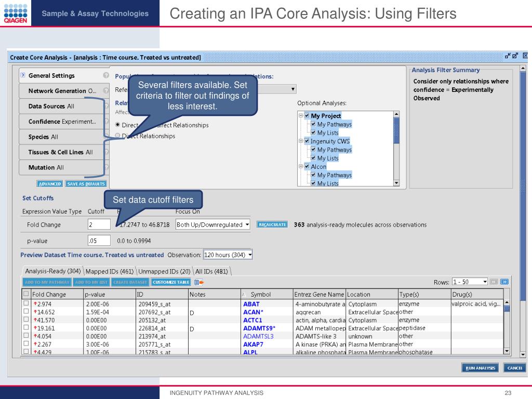Open the Unmapped IDs (20) tab
Image resolution: width=532 pixels, height=399 pixels.
pos(164,271)
